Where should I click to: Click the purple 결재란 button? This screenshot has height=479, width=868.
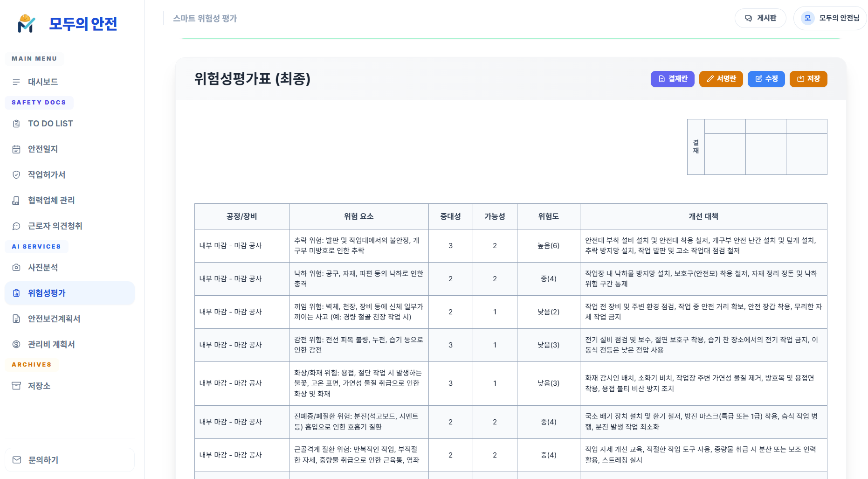pos(672,79)
